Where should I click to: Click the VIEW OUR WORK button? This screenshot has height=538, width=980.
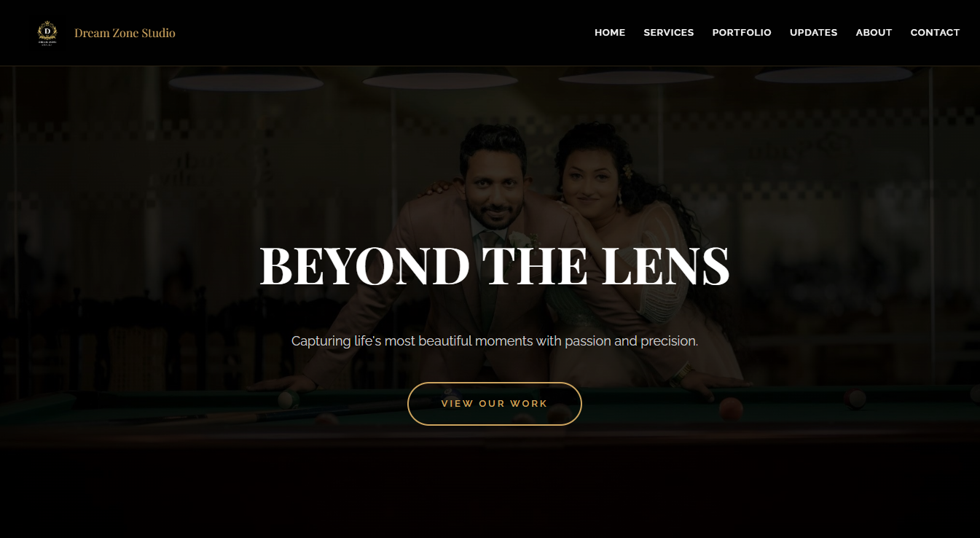coord(494,404)
